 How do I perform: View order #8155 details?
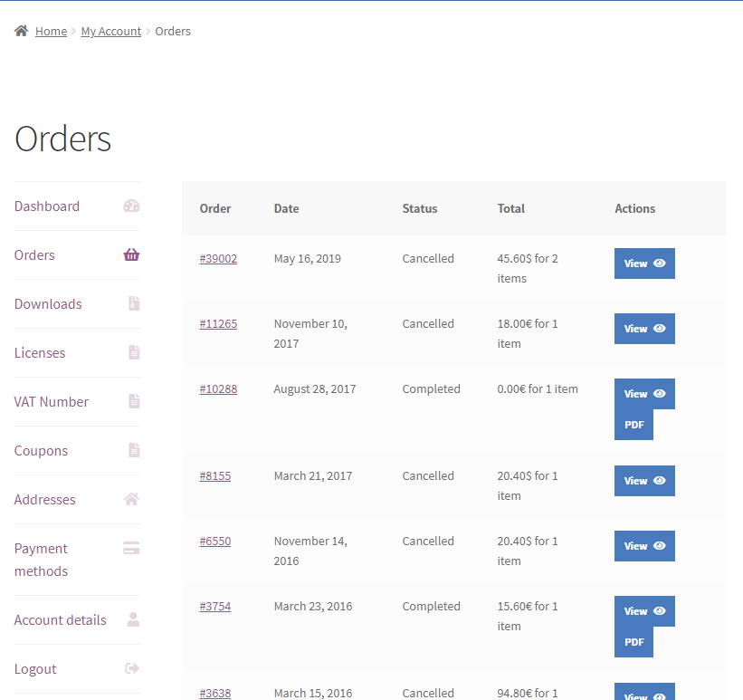click(x=644, y=481)
